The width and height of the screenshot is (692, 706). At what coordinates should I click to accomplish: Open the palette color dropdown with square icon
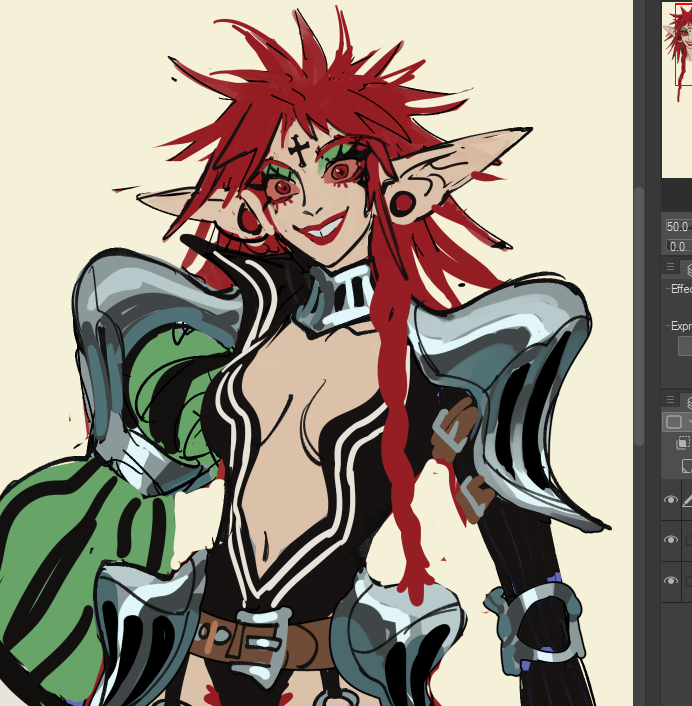tap(678, 422)
